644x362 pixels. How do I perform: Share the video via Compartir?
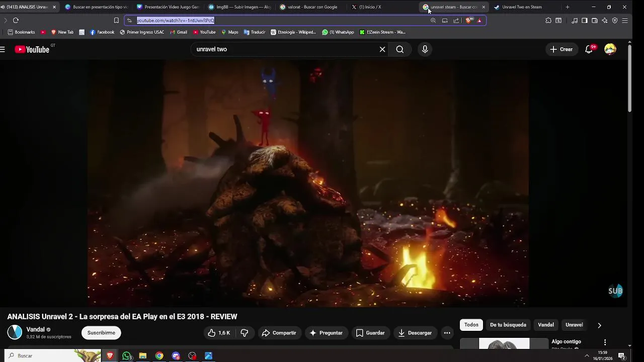click(x=279, y=333)
